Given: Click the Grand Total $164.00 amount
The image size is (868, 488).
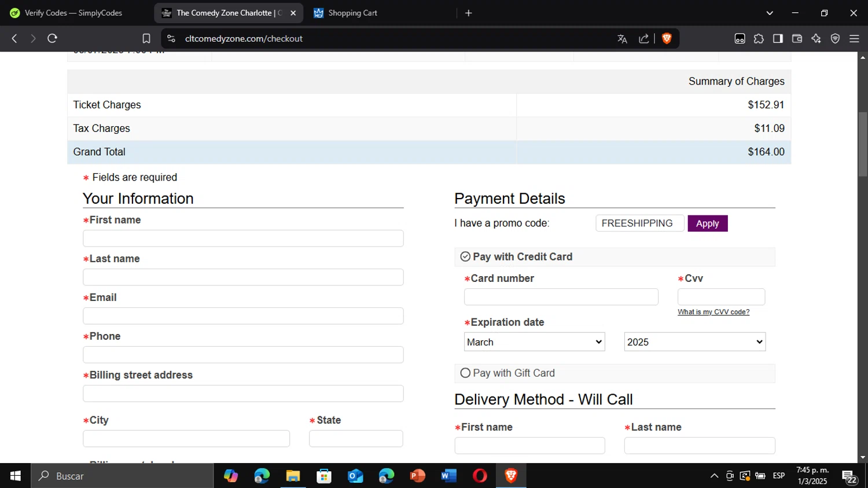Looking at the screenshot, I should (x=766, y=152).
